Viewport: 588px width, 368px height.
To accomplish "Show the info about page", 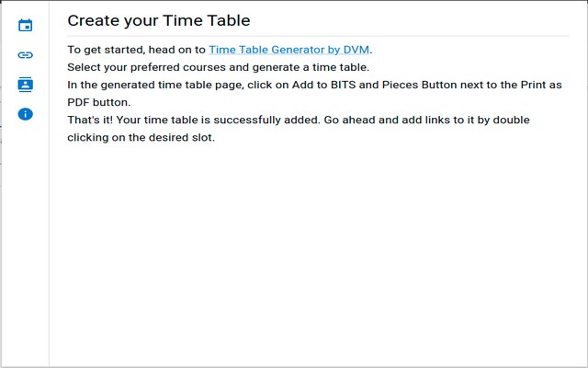I will click(x=26, y=114).
